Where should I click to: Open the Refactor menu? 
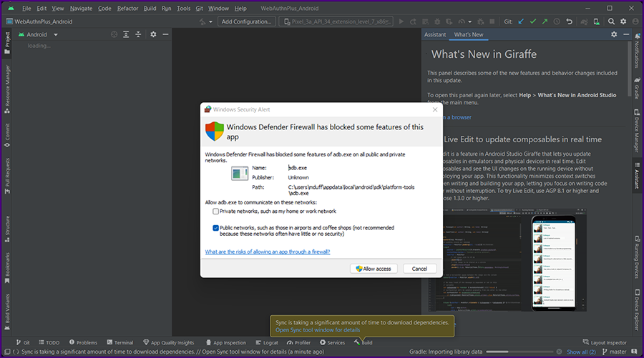[128, 9]
